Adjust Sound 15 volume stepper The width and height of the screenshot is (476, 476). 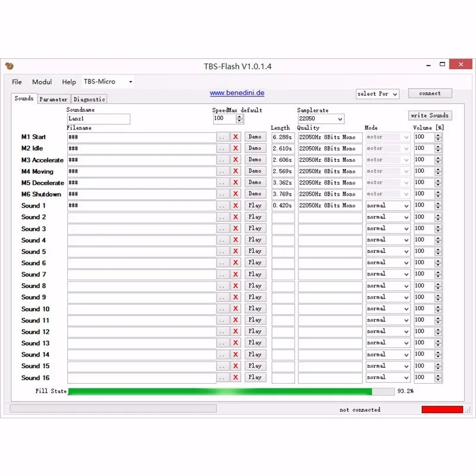coord(438,366)
